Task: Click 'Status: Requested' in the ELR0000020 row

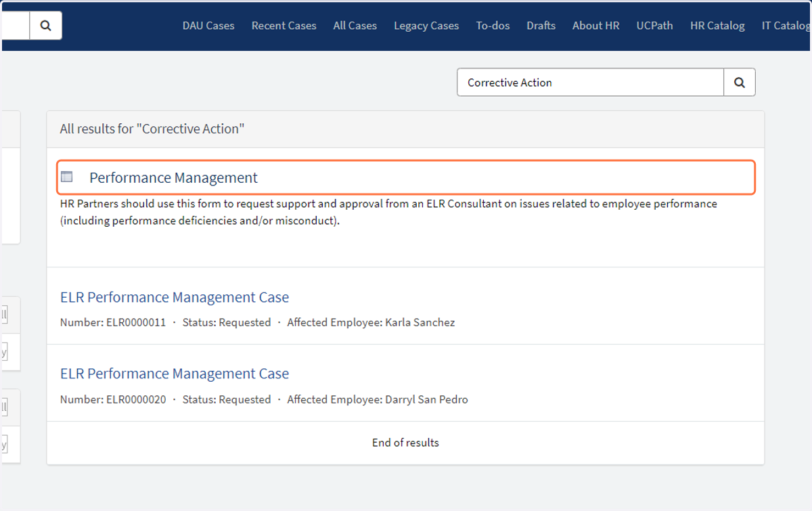Action: [227, 400]
